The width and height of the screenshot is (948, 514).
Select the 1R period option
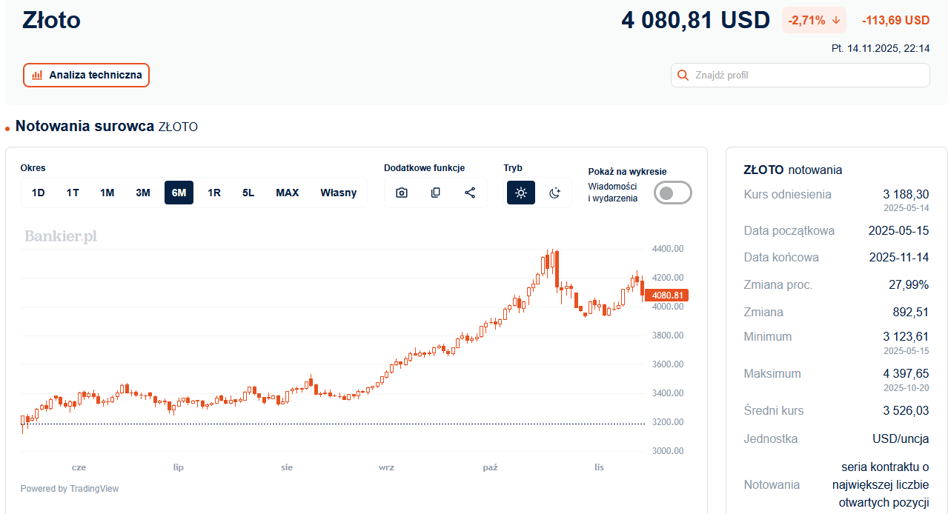pos(214,193)
